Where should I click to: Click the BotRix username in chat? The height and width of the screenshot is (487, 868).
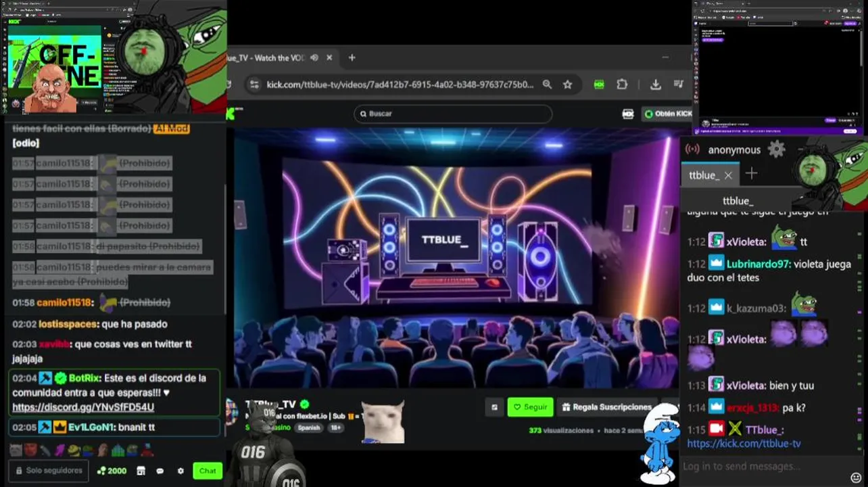(85, 378)
